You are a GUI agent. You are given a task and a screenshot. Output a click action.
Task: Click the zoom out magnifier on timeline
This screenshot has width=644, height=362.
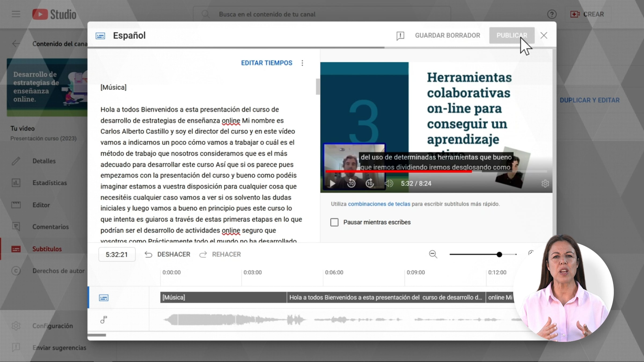pyautogui.click(x=433, y=254)
